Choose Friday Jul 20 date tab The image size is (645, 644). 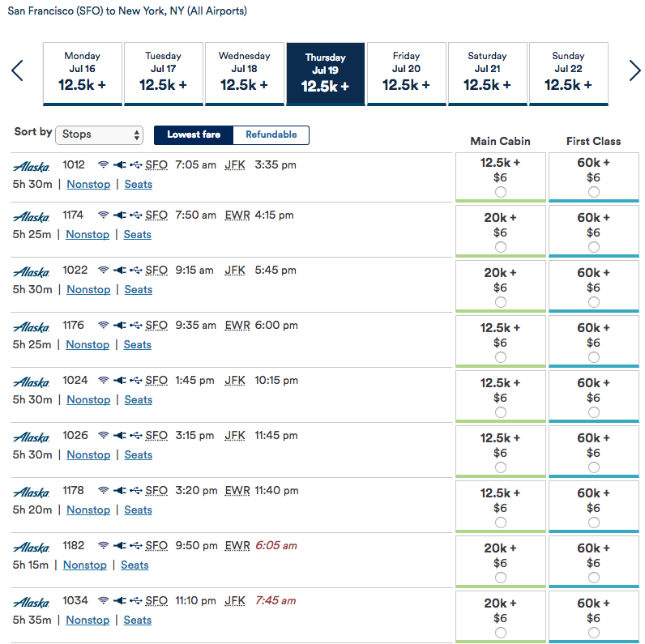pyautogui.click(x=406, y=74)
